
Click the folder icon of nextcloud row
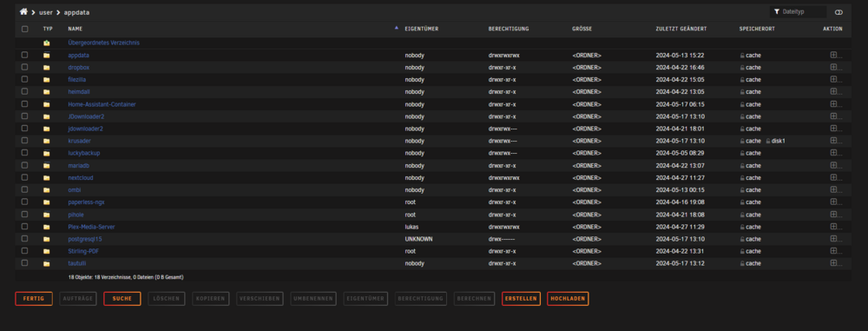47,178
